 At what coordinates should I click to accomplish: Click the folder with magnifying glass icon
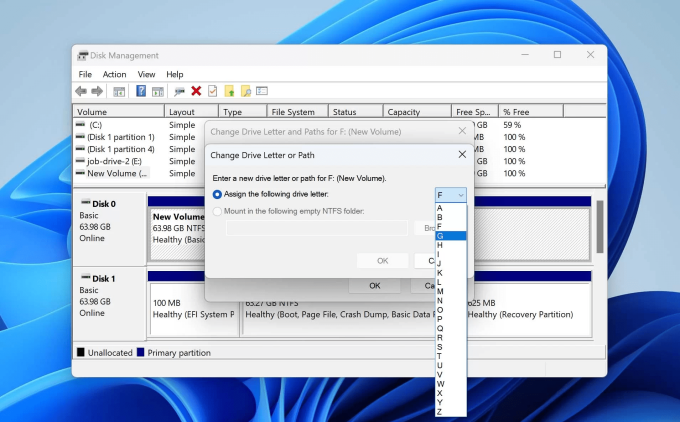tap(246, 91)
